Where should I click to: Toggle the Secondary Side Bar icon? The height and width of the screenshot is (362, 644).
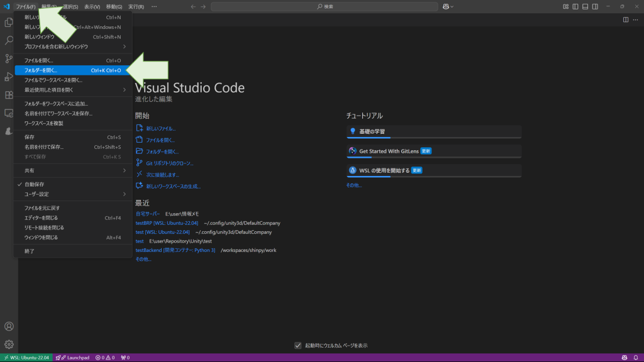[x=595, y=6]
